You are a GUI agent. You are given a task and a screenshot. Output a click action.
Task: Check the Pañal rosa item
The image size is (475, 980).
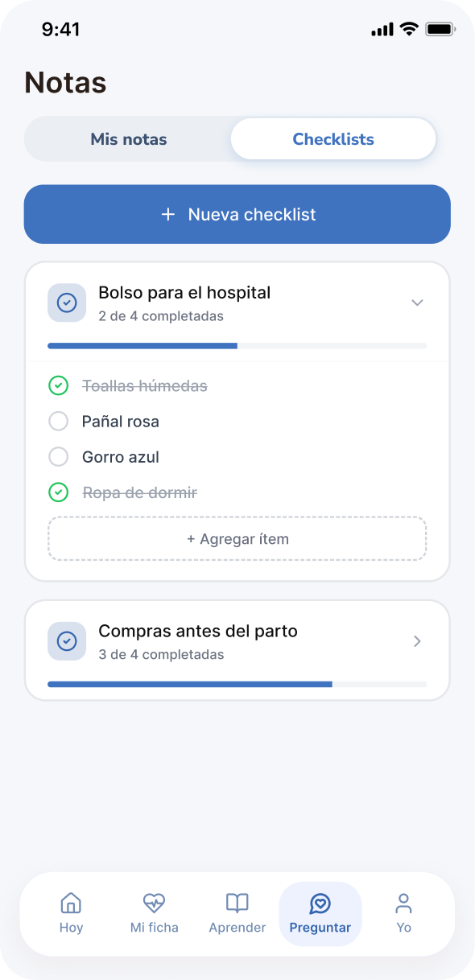click(x=58, y=421)
